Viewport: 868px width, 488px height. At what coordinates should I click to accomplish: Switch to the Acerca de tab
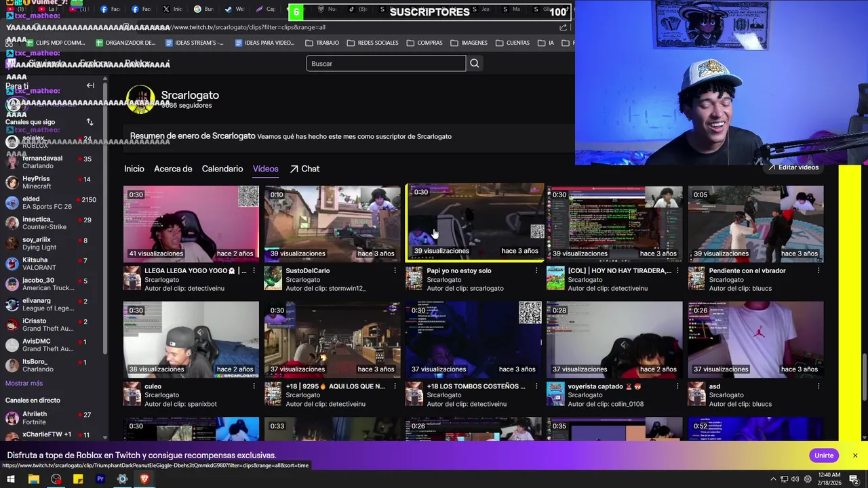pos(173,169)
